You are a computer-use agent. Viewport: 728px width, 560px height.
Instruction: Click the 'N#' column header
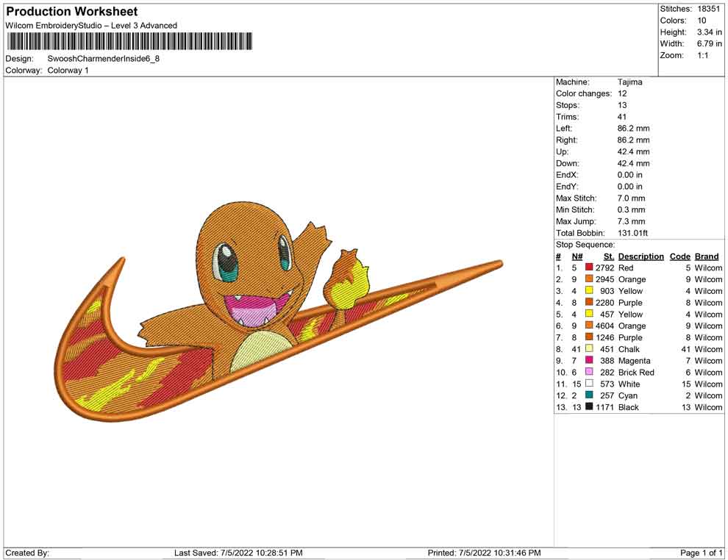click(x=577, y=256)
